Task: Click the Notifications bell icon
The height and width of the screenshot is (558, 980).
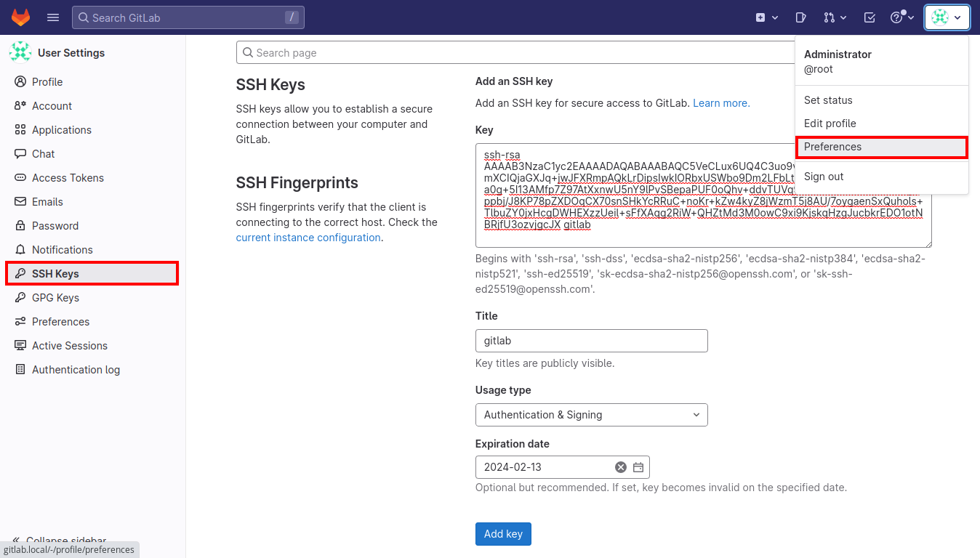Action: coord(20,250)
